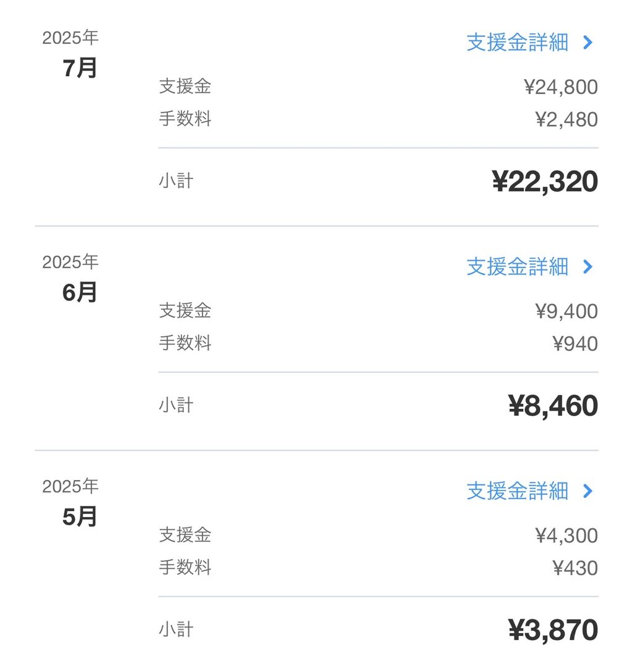Click the ¥4,300 支援金 amount
The height and width of the screenshot is (672, 634).
[x=567, y=536]
